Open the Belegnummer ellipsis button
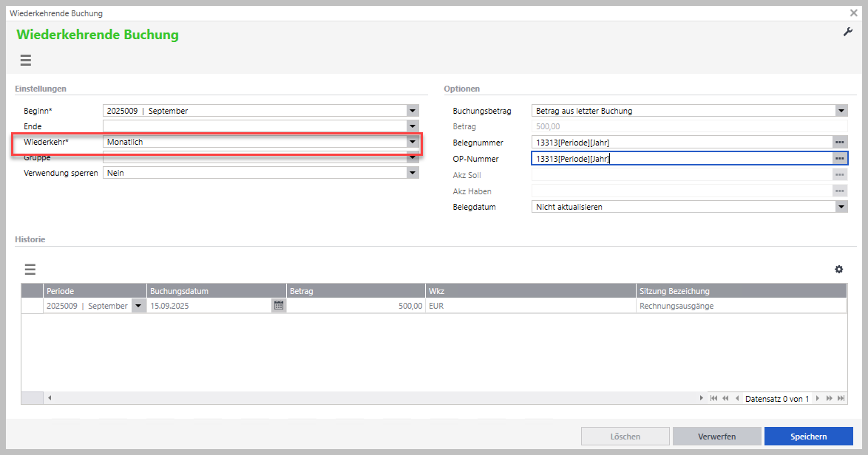This screenshot has width=868, height=455. [x=839, y=143]
